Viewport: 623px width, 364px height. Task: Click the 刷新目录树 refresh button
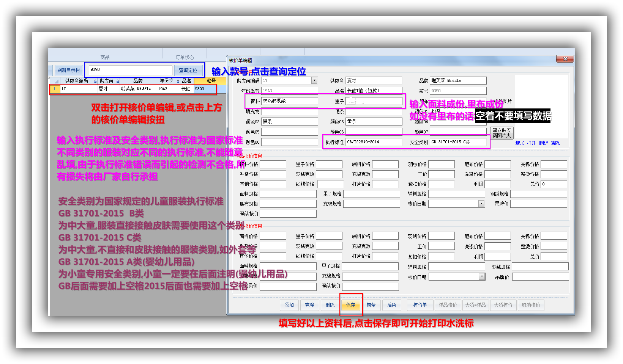[68, 70]
